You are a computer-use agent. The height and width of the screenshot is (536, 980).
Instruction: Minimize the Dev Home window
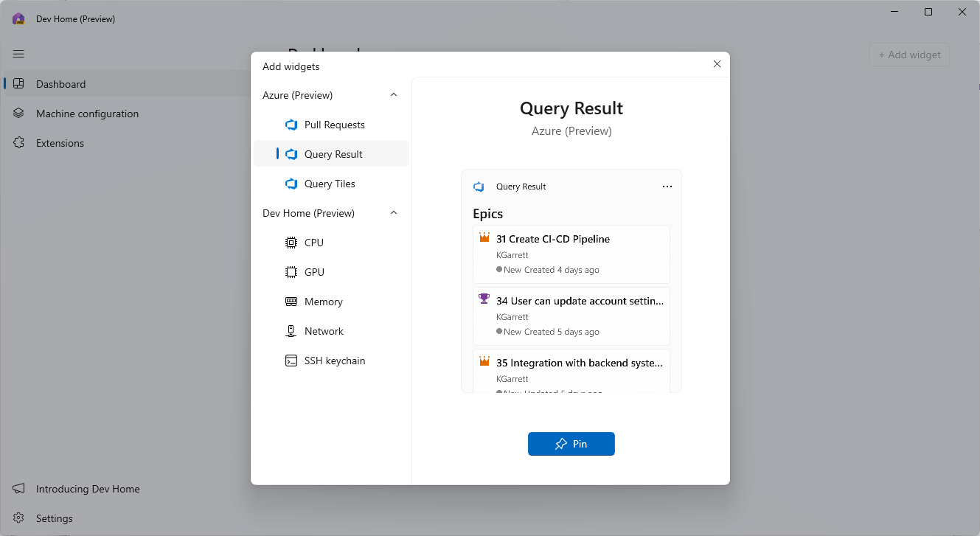[894, 12]
